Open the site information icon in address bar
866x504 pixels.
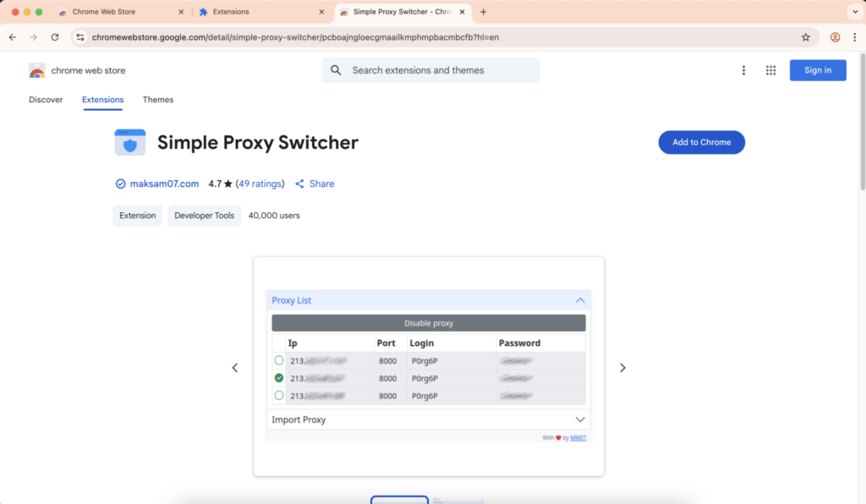[x=79, y=36]
